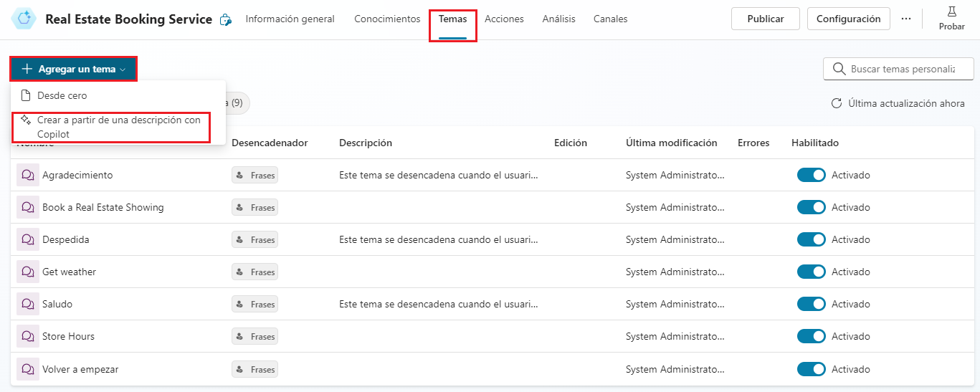Disable the Agradecimiento topic toggle
This screenshot has width=980, height=392.
(812, 175)
